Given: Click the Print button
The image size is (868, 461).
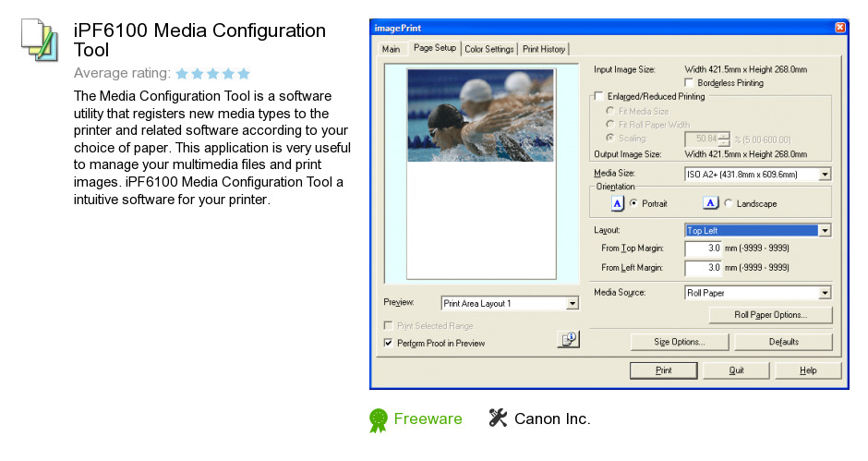Looking at the screenshot, I should 663,370.
